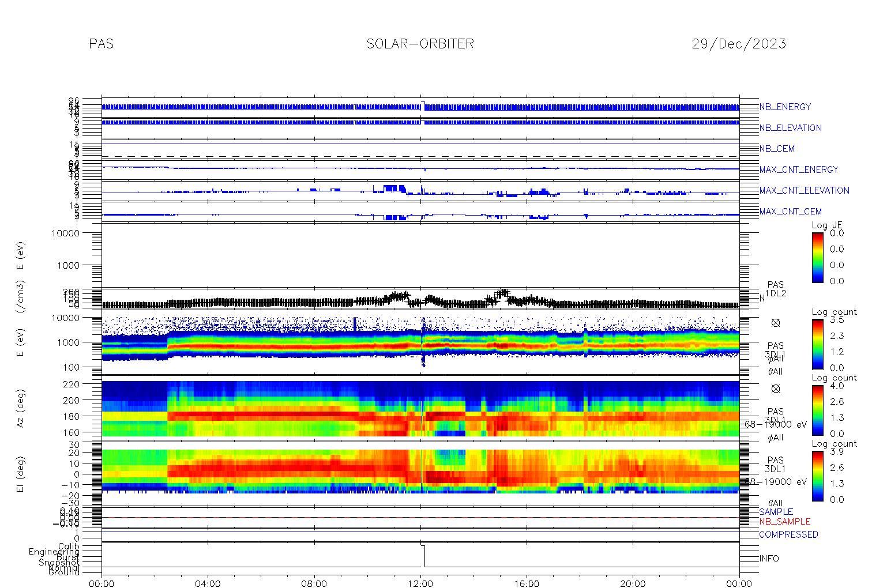The image size is (872, 588).
Task: Click the 2.3 value on the color bar
Action: point(837,336)
